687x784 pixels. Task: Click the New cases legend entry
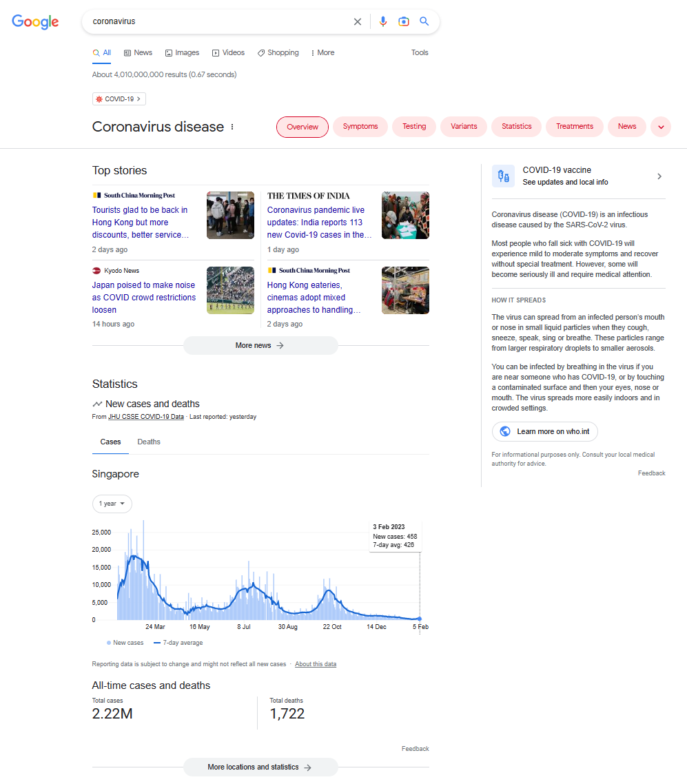(x=125, y=643)
